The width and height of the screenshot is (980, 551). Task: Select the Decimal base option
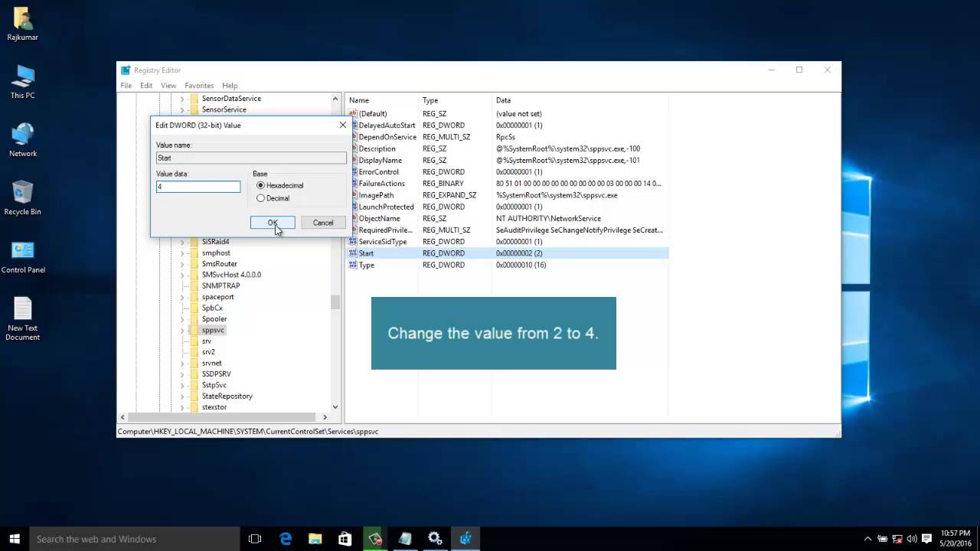coord(261,198)
